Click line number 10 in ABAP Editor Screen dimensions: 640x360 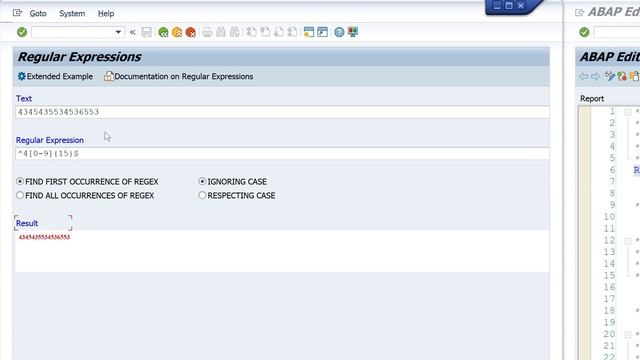pos(609,217)
